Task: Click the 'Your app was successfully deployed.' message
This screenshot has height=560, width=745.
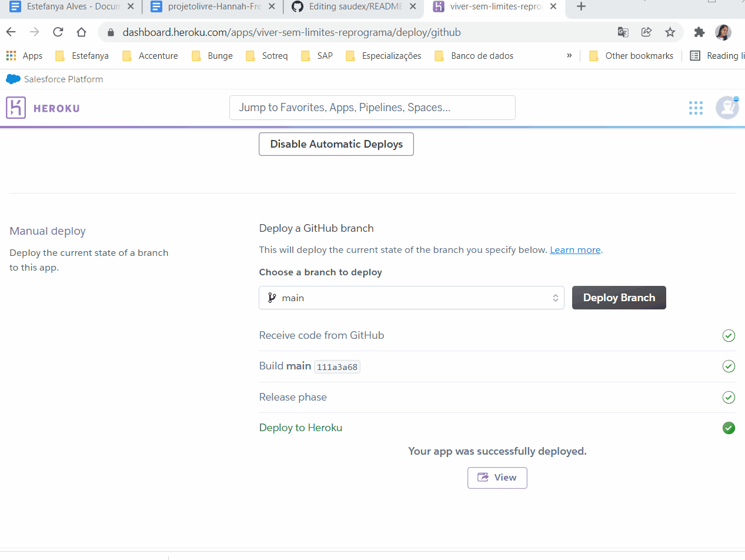Action: 497,452
